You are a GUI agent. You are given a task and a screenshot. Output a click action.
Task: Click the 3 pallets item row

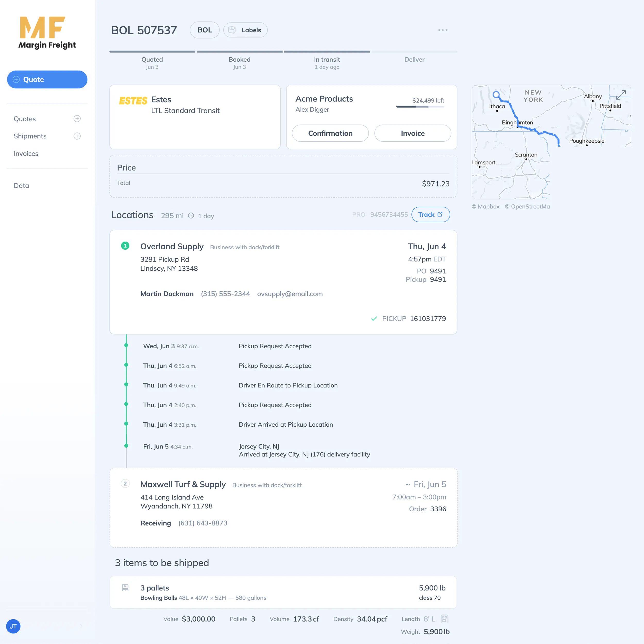click(283, 592)
